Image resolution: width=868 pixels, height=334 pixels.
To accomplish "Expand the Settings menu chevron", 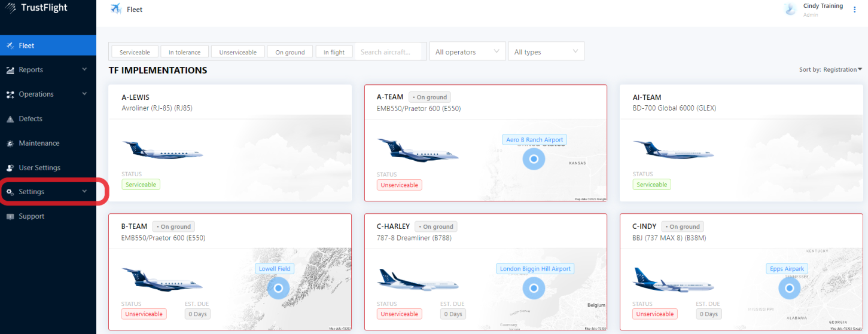I will point(84,191).
